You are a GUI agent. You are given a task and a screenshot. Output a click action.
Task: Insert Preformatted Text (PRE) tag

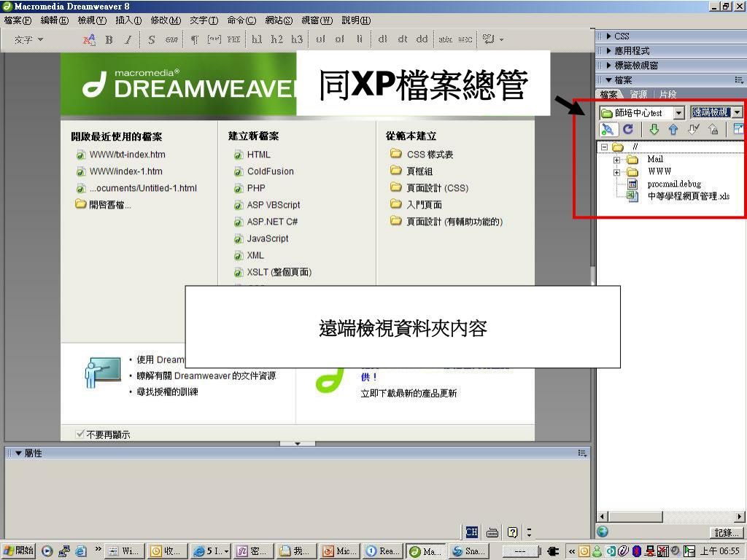click(233, 39)
